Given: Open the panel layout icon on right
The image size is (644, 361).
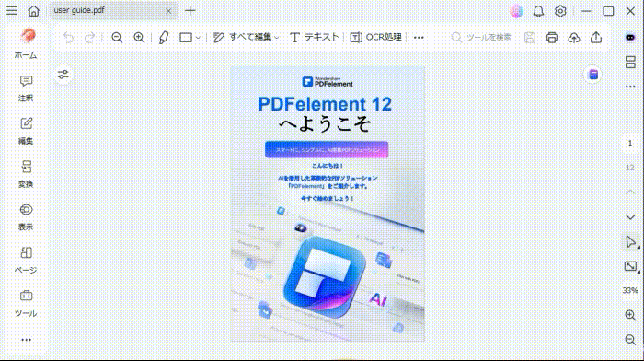Looking at the screenshot, I should (x=630, y=62).
